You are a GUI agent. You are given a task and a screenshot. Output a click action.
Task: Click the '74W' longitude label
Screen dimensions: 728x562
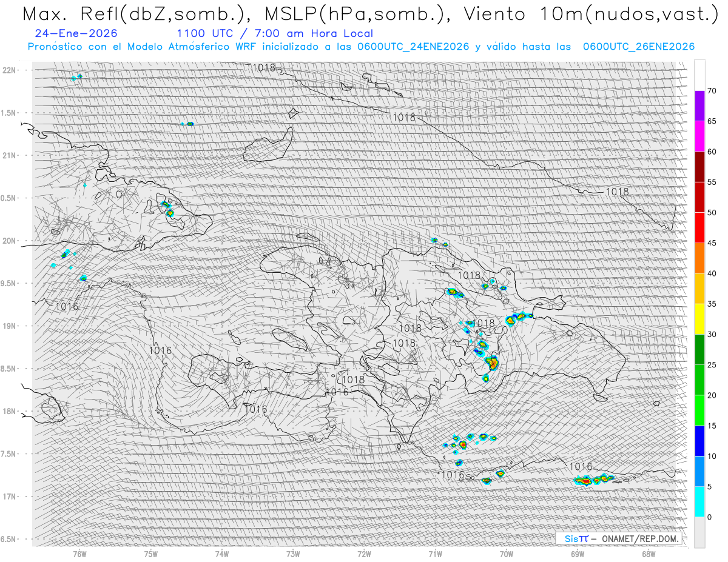point(222,554)
